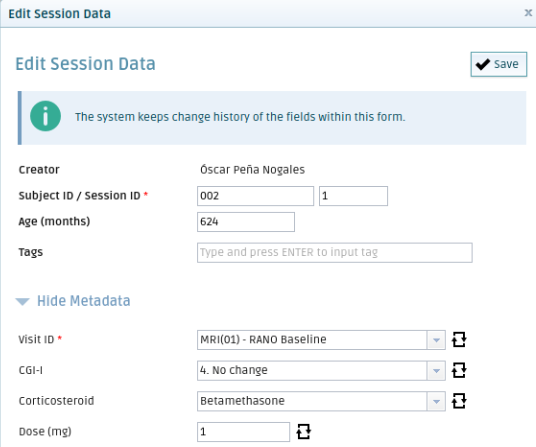Focus the Tags input box
Viewport: 536px width, 447px height.
click(335, 253)
